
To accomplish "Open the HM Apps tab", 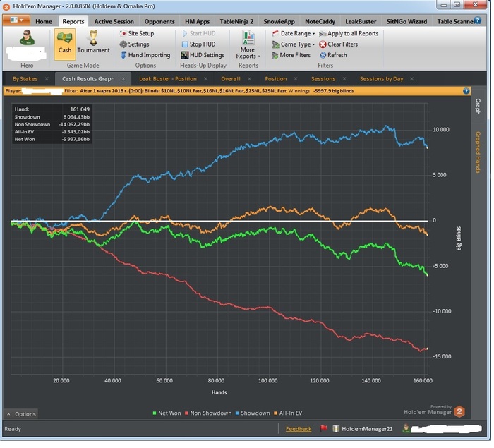I will click(x=197, y=21).
